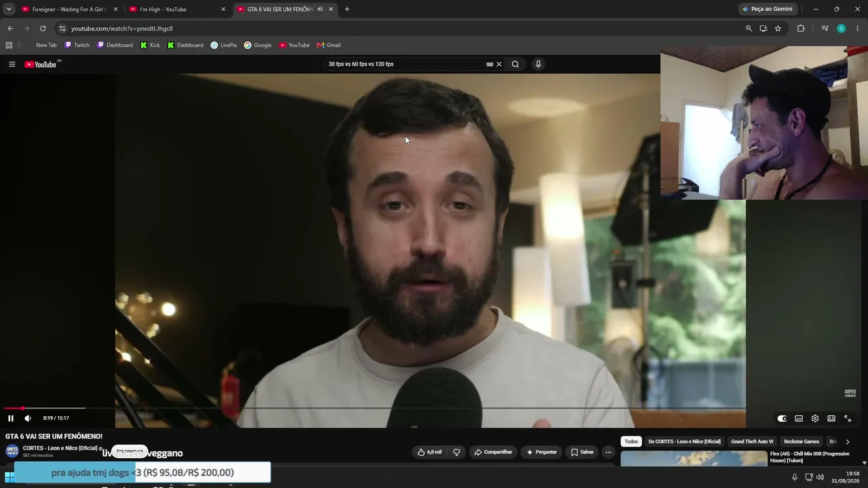Save the video with the Salvar button
Screen dimensions: 868x488
583,452
